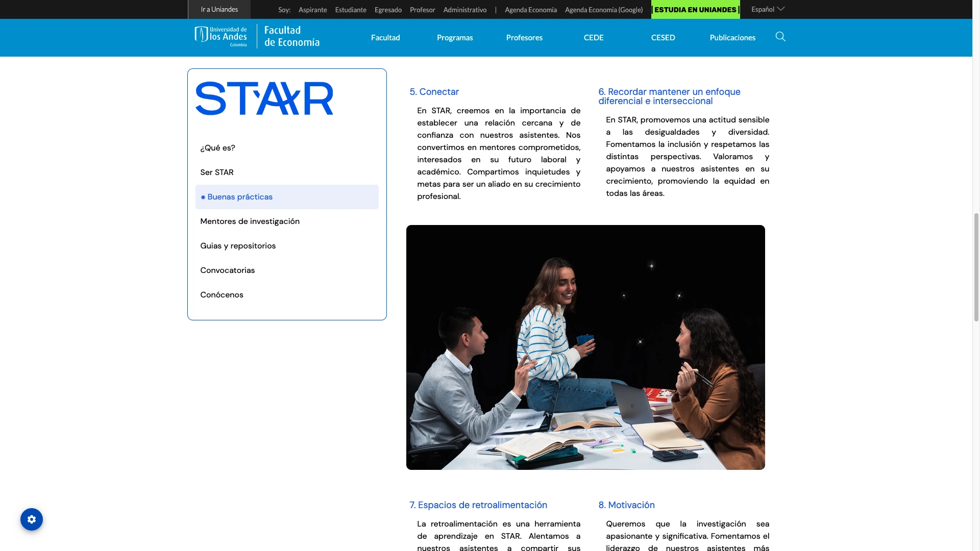Click the STAR logo in sidebar
This screenshot has height=551, width=980.
pyautogui.click(x=264, y=98)
